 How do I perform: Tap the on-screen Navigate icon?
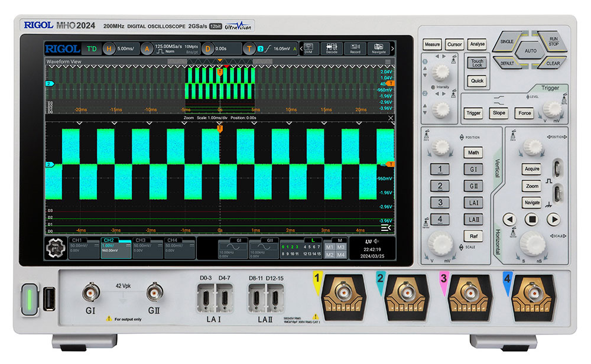[378, 48]
